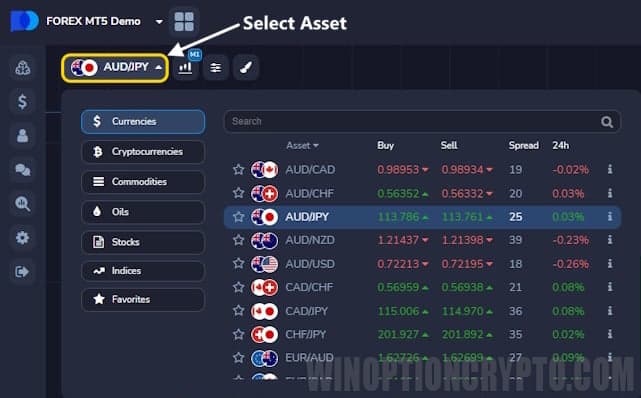Viewport: 641px width, 398px height.
Task: Open info for AUD/USD
Action: coord(610,264)
